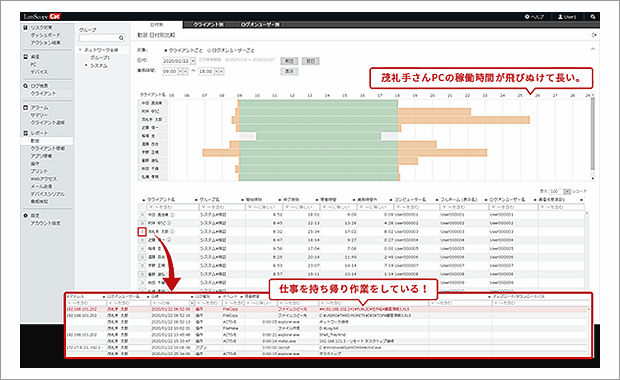Click the row button for User000006 row
The height and width of the screenshot is (380, 620).
coord(142,257)
